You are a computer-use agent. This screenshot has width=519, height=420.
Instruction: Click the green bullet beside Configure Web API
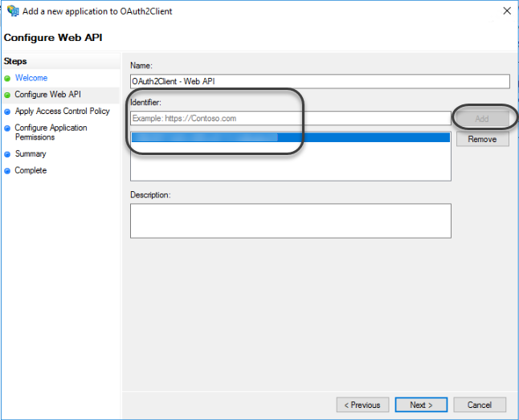click(x=7, y=95)
